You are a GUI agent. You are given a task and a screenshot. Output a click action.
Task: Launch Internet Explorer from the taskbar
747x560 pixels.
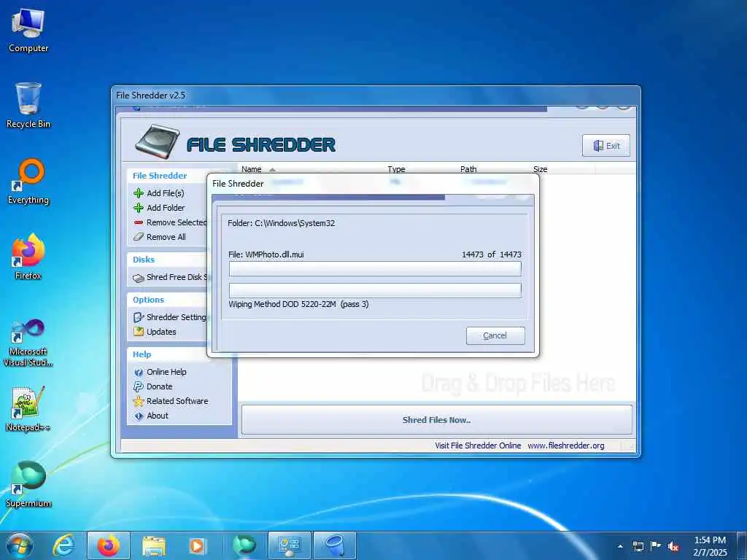pos(64,545)
